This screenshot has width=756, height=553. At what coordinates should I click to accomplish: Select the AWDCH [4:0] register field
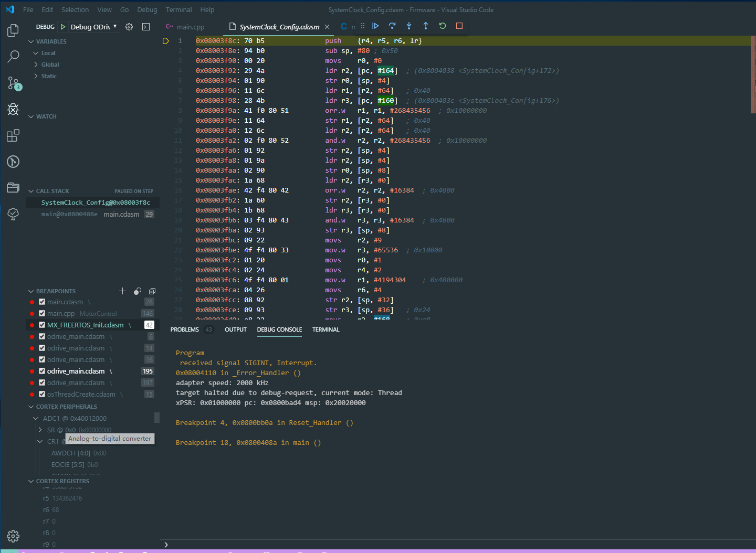click(79, 453)
